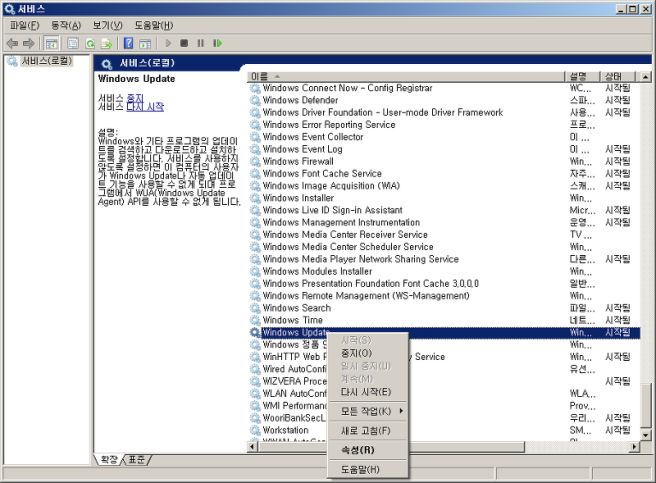This screenshot has height=483, width=656.
Task: Sort by the 설명 column header
Action: click(x=582, y=77)
